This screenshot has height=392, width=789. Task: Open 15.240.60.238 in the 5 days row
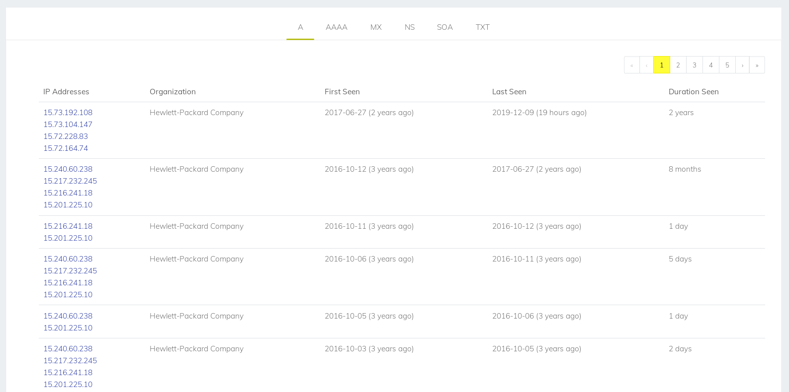68,259
